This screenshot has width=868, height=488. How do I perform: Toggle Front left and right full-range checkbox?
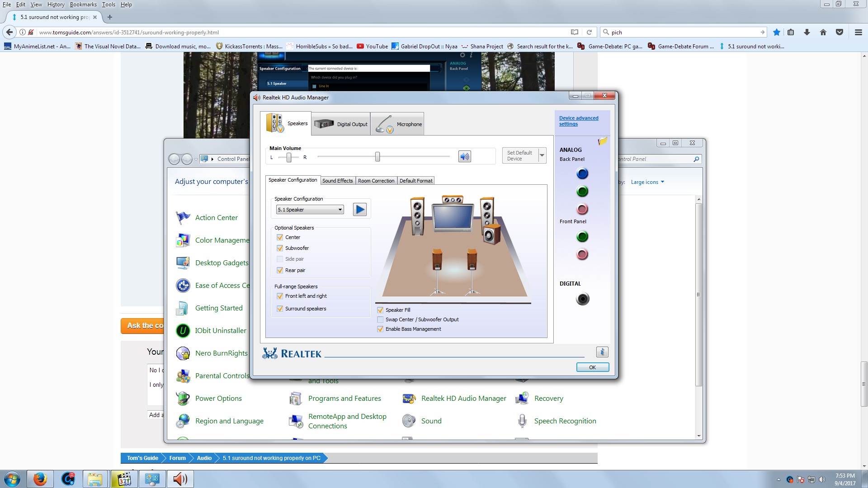[x=280, y=296]
